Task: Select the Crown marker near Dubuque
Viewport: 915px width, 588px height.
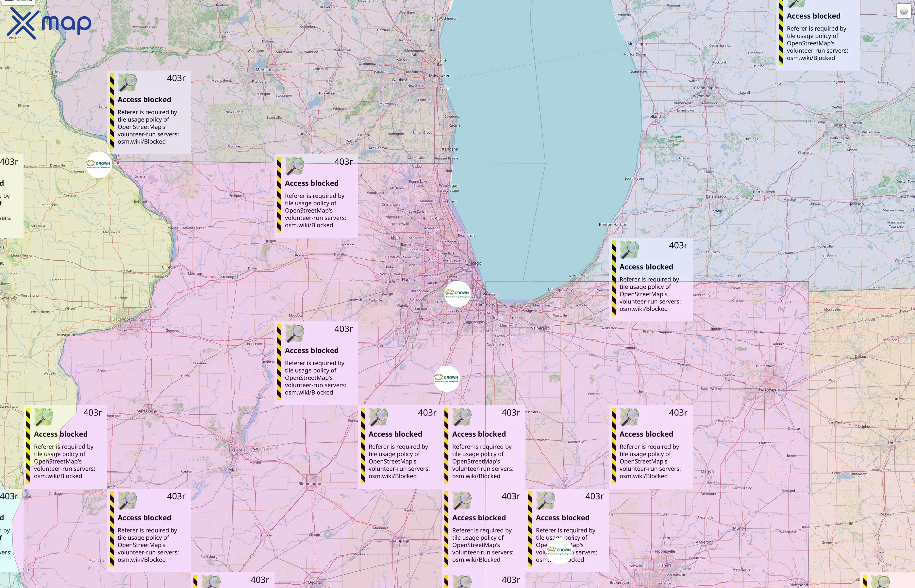Action: point(99,165)
